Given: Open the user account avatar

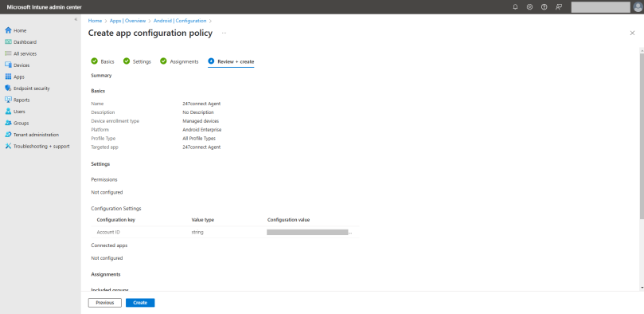Looking at the screenshot, I should pos(638,7).
